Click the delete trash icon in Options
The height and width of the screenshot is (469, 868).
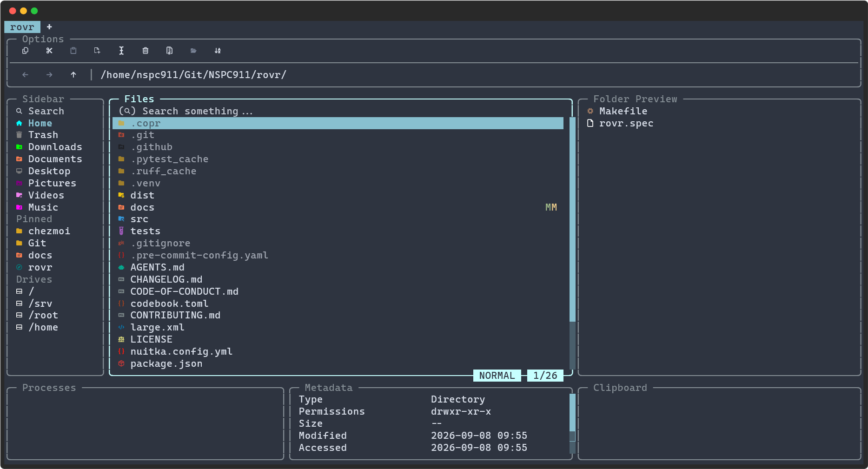pyautogui.click(x=146, y=51)
